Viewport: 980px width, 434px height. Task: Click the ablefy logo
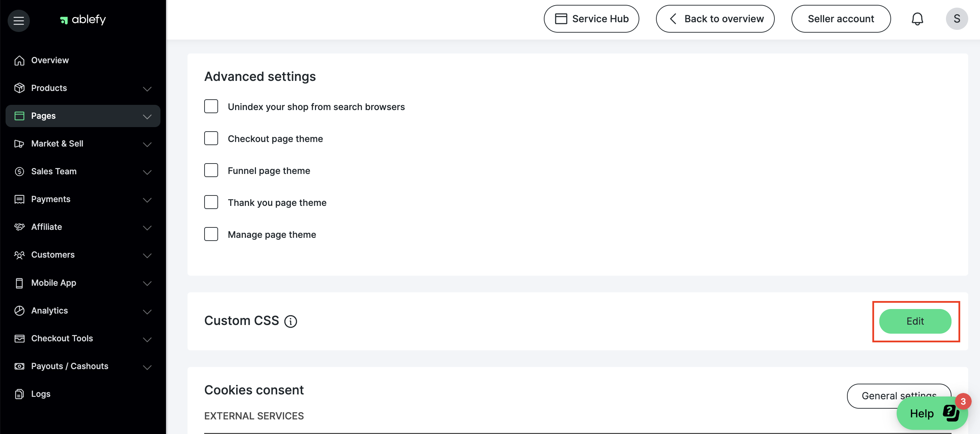click(x=83, y=19)
